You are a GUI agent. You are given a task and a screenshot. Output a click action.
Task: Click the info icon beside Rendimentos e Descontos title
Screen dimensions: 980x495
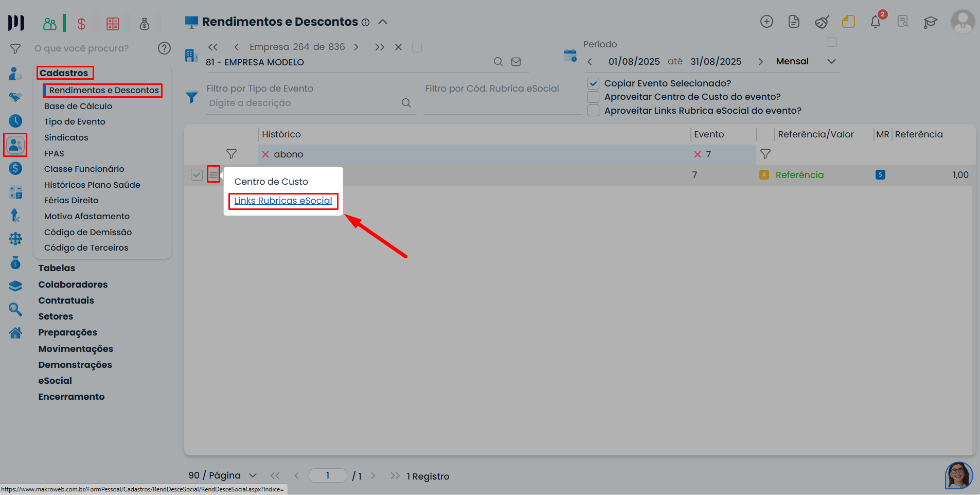click(365, 22)
